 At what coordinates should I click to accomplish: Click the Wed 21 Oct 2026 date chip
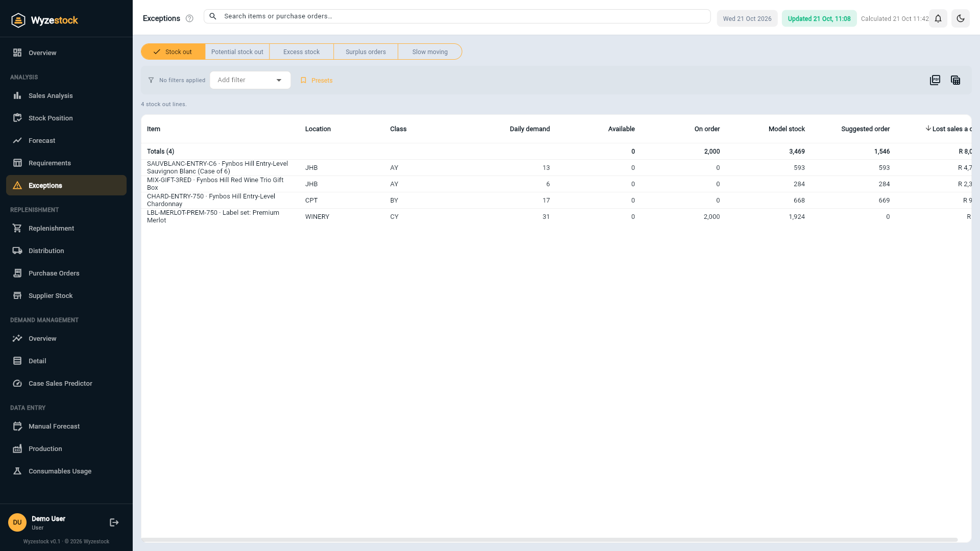(747, 18)
